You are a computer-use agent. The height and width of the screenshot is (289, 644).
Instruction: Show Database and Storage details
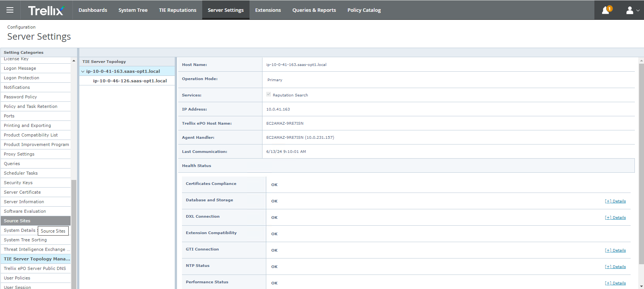click(615, 201)
